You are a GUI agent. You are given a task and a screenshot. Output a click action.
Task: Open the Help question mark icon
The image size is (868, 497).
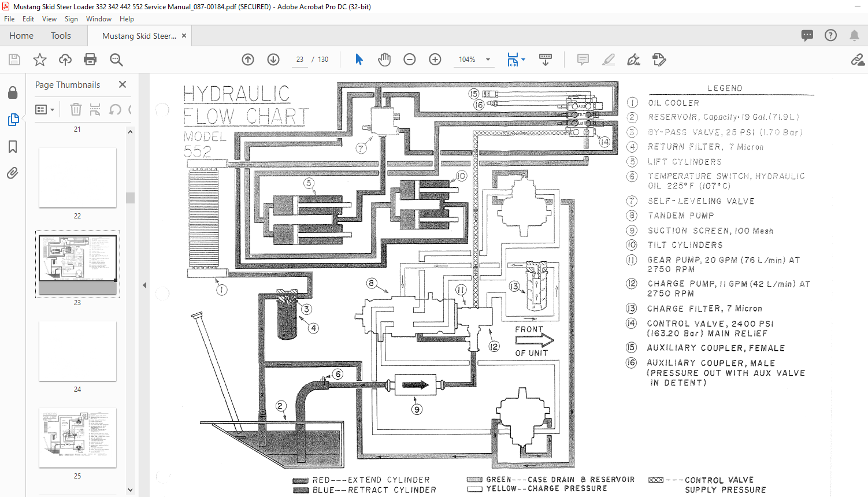(830, 35)
